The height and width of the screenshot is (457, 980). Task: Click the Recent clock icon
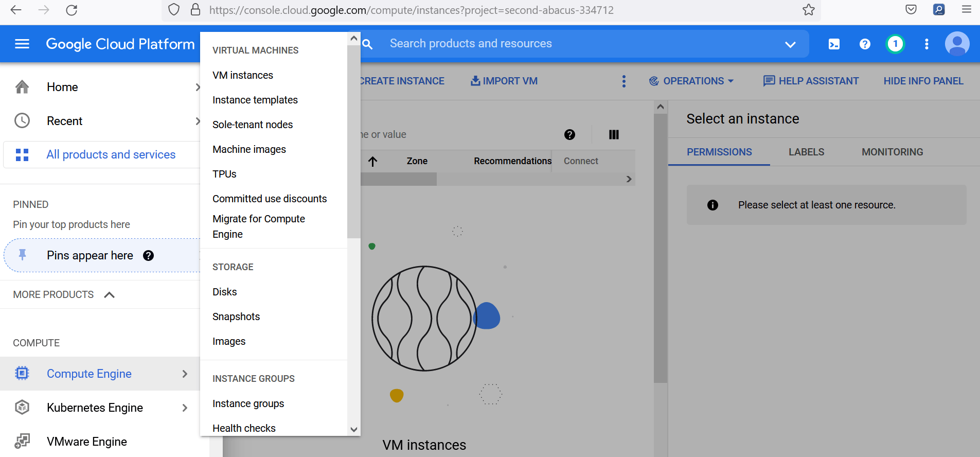pos(22,121)
